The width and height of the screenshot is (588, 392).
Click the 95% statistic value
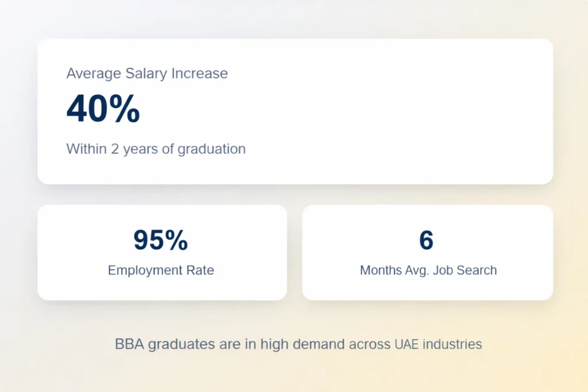click(161, 240)
